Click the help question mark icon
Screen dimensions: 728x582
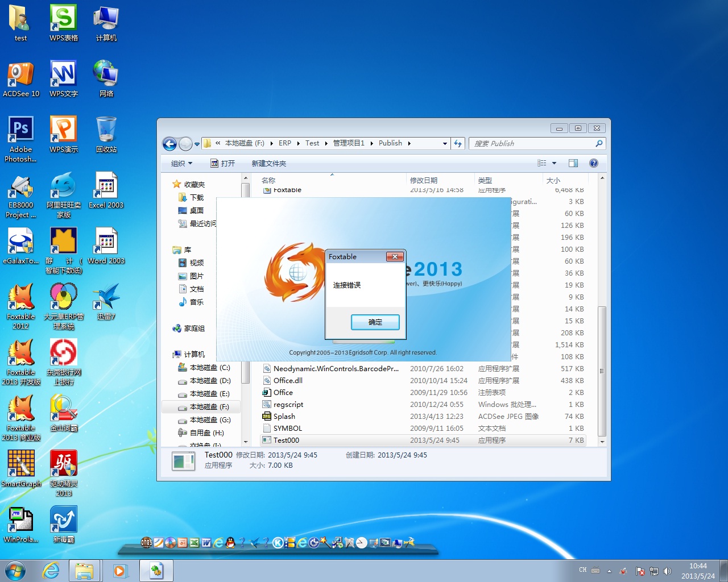click(593, 163)
